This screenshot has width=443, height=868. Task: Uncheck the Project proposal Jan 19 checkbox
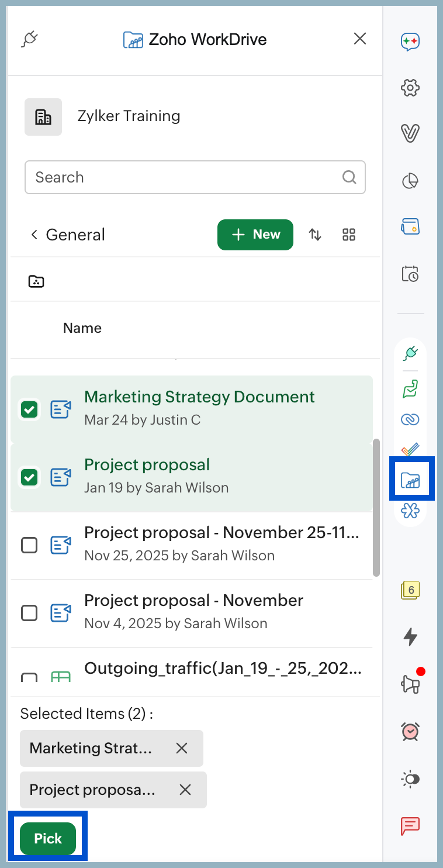click(x=29, y=478)
